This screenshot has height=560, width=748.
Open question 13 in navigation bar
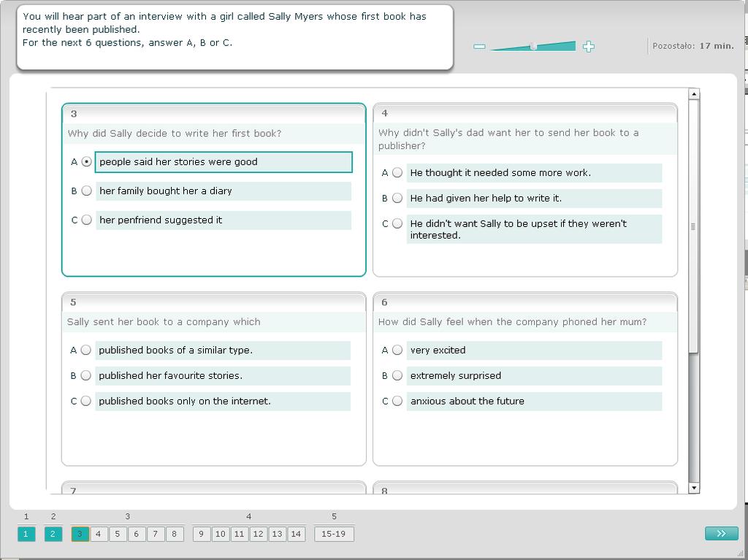click(277, 534)
